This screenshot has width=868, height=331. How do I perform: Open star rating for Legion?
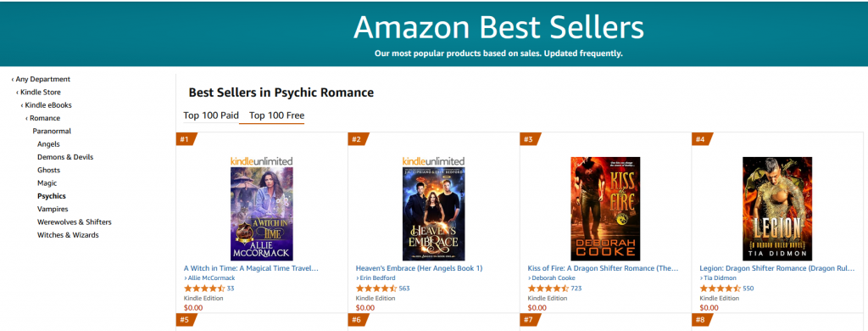pos(721,289)
